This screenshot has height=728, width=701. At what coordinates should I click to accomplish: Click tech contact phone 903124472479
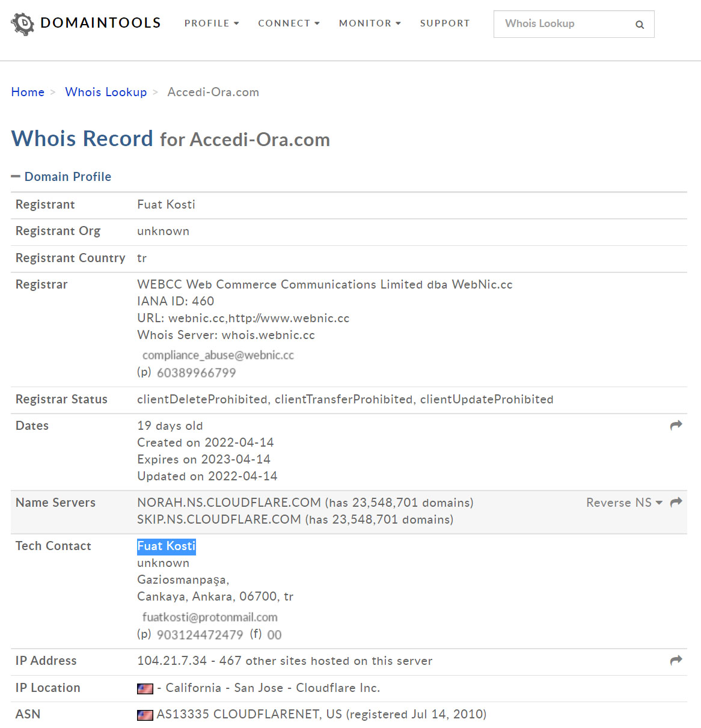[200, 635]
